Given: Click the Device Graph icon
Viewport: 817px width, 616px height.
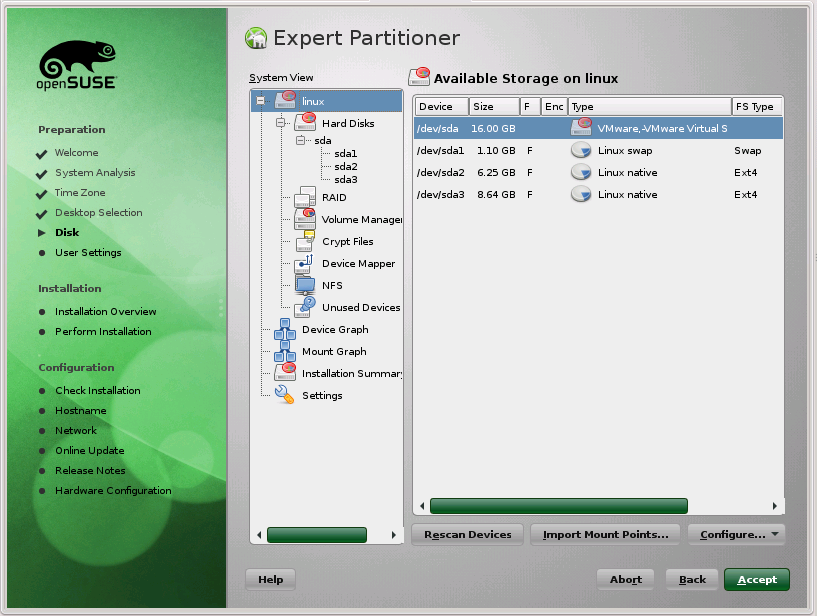Looking at the screenshot, I should pos(285,329).
